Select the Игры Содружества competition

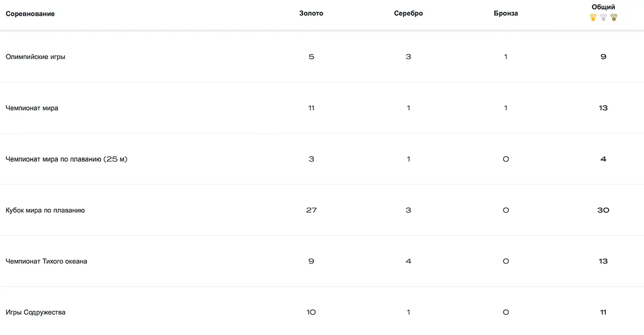coord(35,312)
